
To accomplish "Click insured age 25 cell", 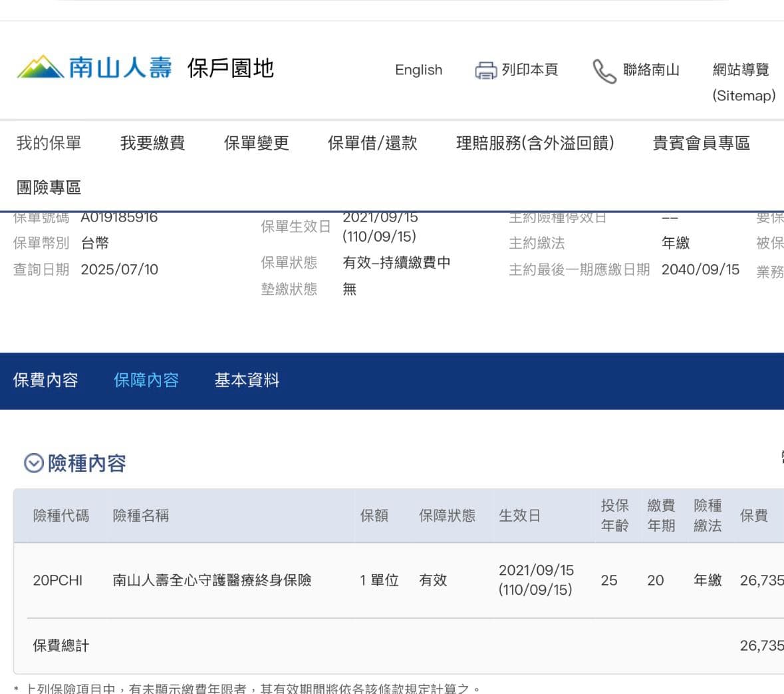I will point(609,580).
